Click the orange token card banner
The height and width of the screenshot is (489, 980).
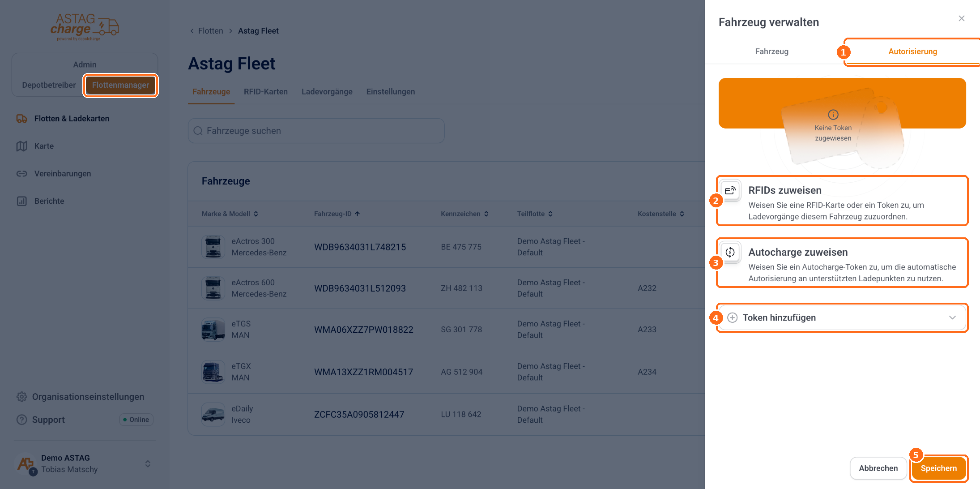tap(842, 103)
